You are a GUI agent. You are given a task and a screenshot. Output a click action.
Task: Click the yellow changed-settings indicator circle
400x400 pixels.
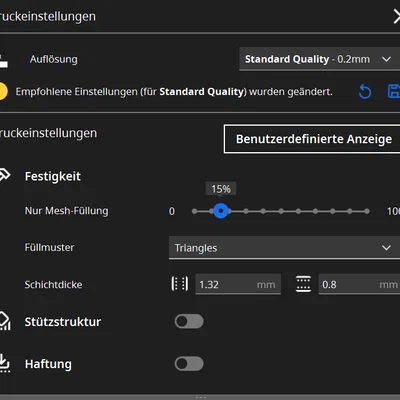(x=3, y=91)
